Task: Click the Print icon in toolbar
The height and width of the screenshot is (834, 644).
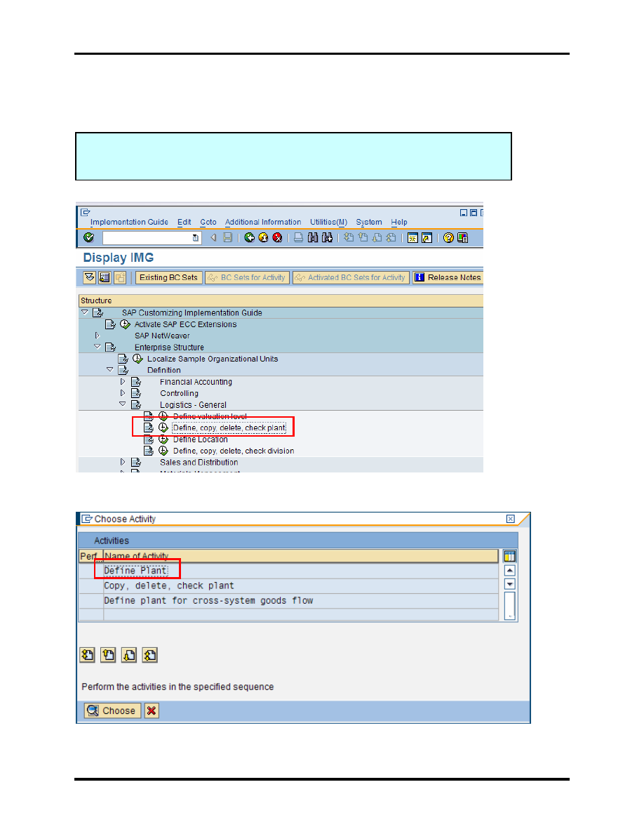Action: point(298,238)
